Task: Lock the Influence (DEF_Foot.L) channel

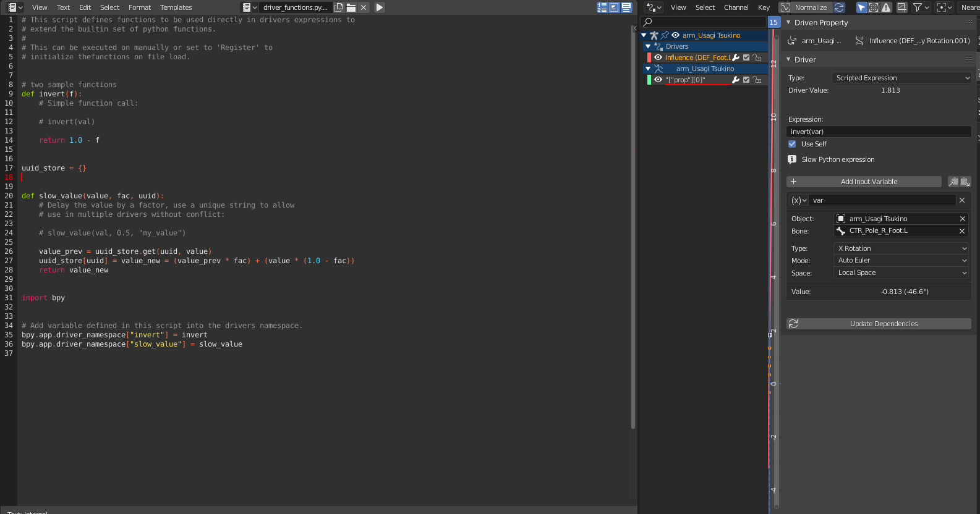Action: coord(757,57)
